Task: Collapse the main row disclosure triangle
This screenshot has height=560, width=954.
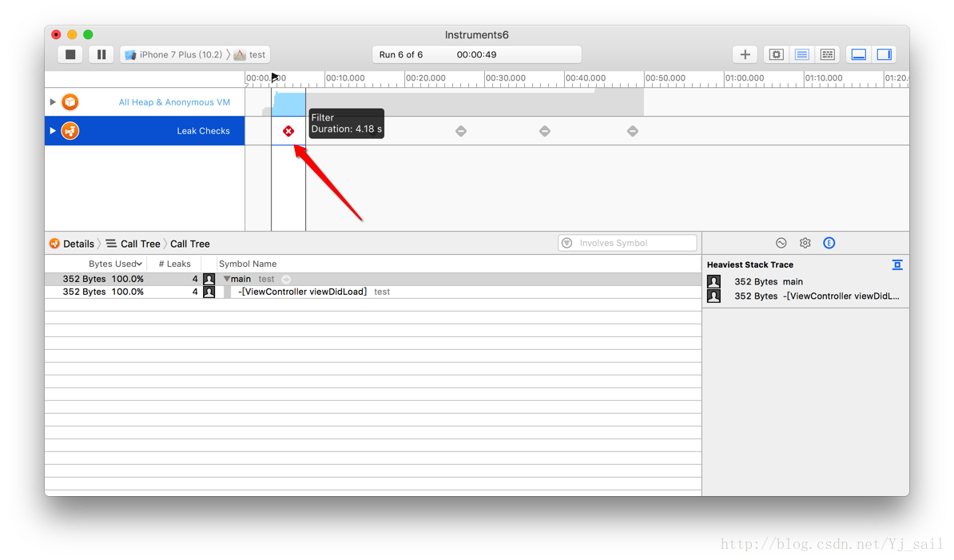Action: click(226, 279)
